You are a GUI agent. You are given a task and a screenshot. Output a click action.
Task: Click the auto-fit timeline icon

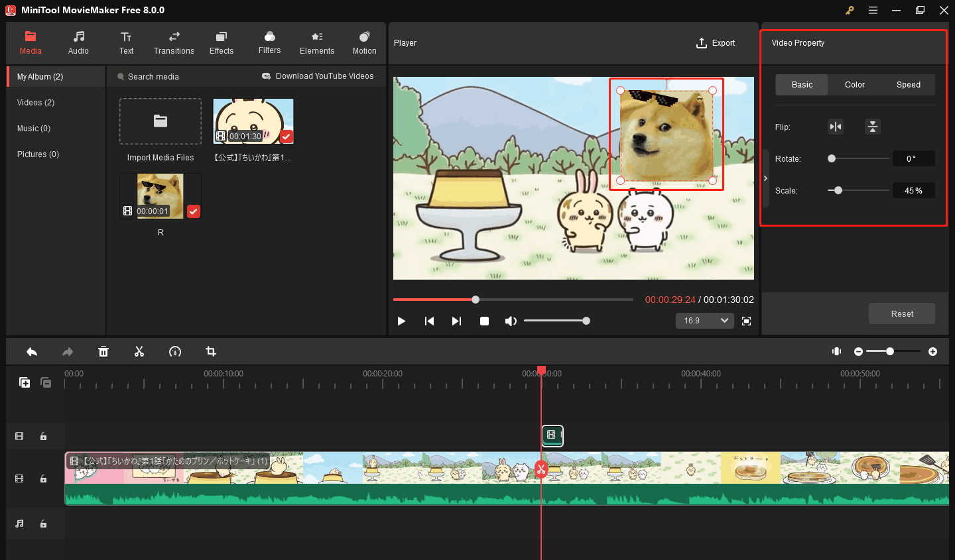coord(837,351)
